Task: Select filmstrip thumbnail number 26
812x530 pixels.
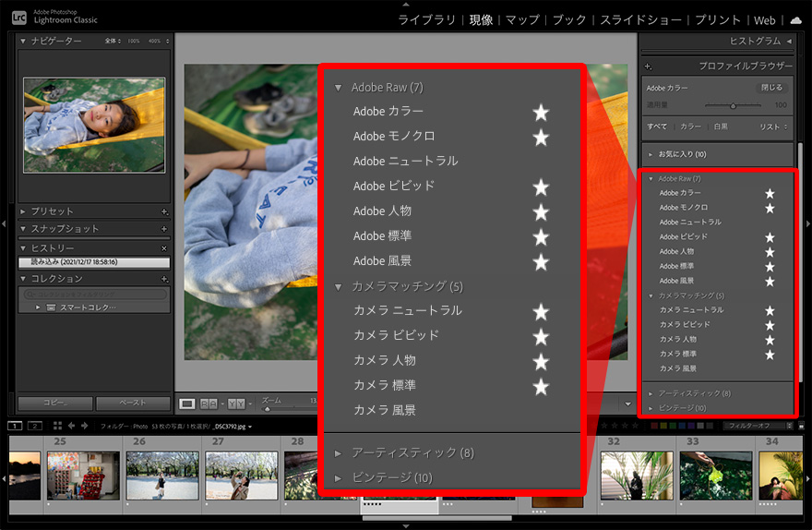Action: click(162, 475)
